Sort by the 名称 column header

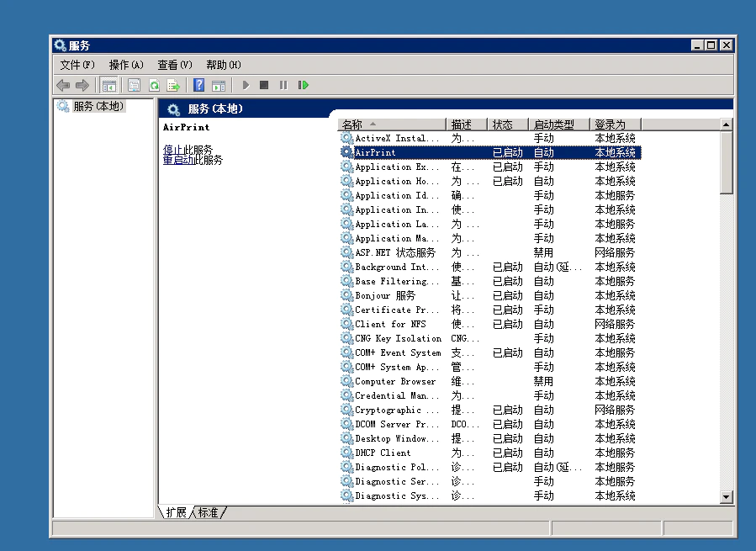tap(352, 125)
